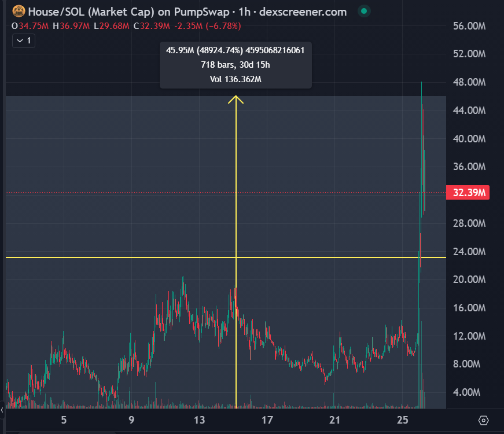The height and width of the screenshot is (434, 504).
Task: Click the green market status dot
Action: coord(364,11)
